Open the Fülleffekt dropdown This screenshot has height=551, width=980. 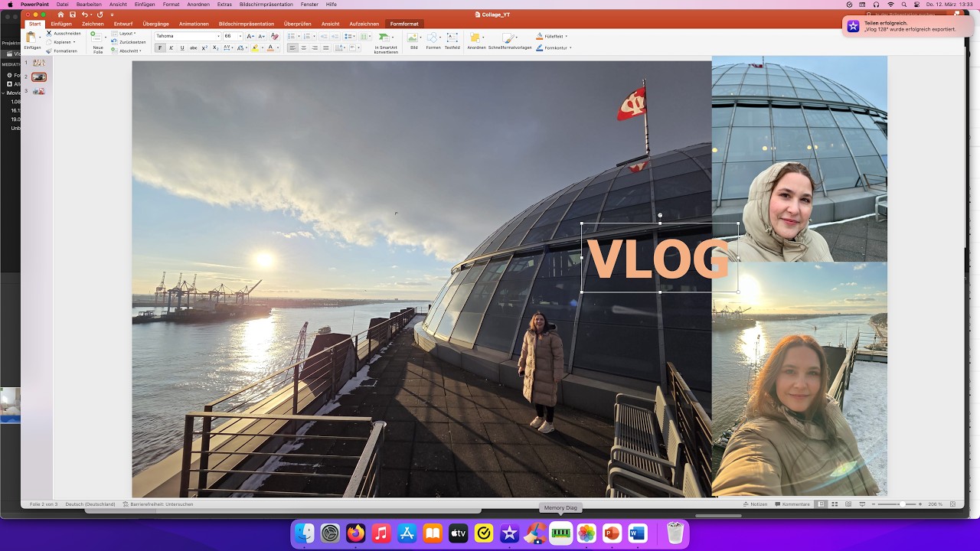tap(552, 36)
